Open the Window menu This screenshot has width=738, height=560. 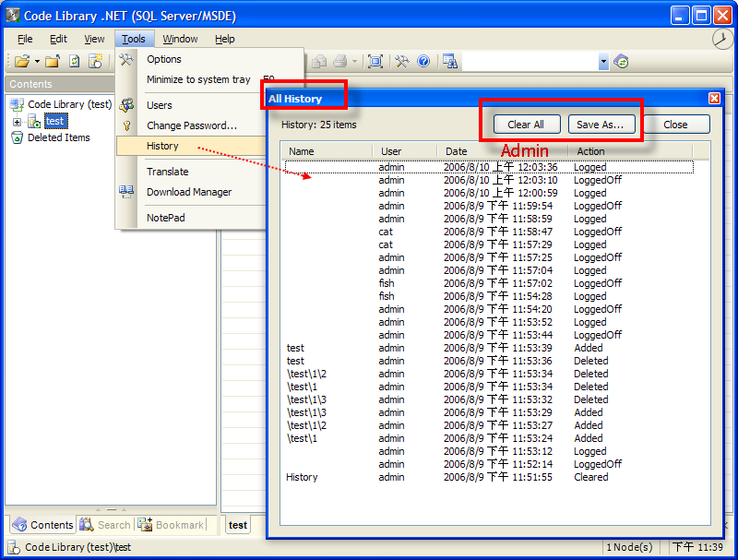tap(180, 39)
